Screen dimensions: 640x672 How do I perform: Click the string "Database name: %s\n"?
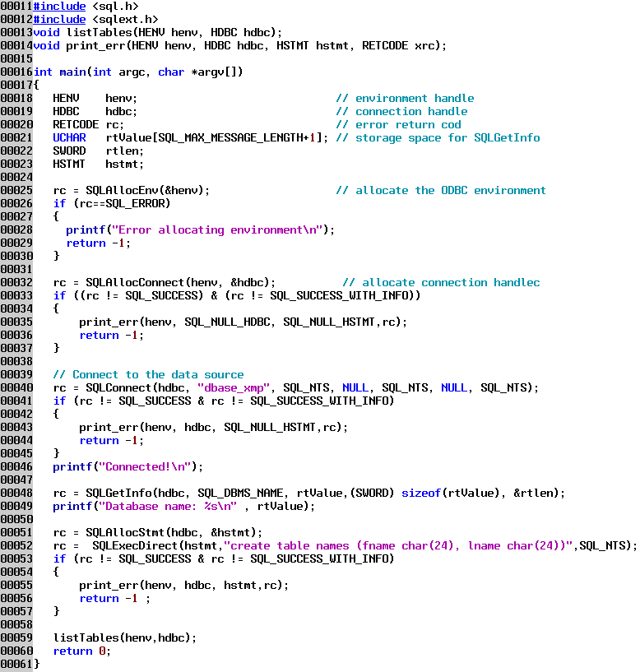[x=168, y=507]
